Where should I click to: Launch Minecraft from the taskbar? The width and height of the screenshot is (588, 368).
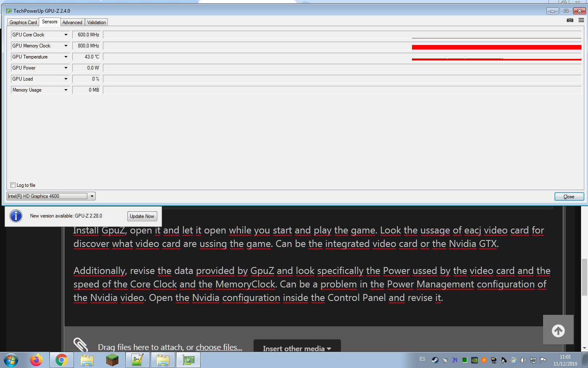112,360
